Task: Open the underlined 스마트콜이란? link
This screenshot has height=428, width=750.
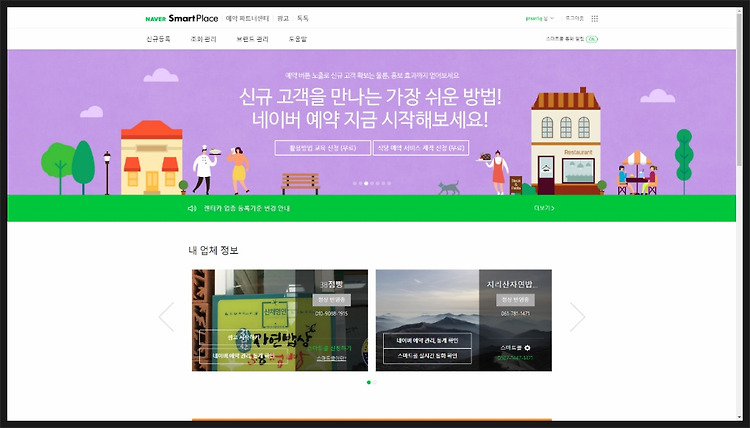Action: [x=331, y=358]
